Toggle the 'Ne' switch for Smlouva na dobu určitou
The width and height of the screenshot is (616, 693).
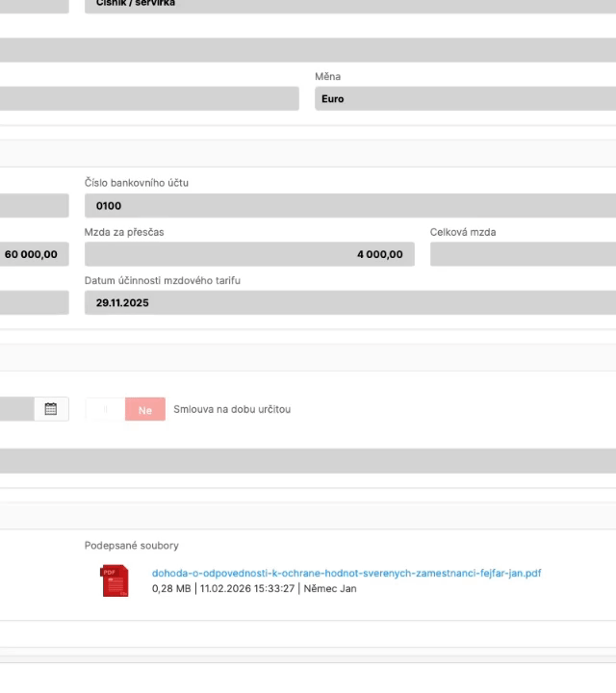point(144,409)
